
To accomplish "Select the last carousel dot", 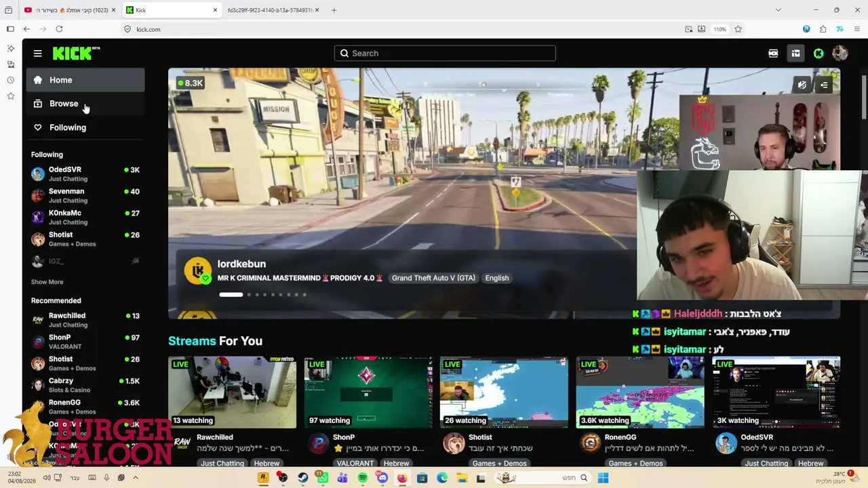I will coord(304,295).
